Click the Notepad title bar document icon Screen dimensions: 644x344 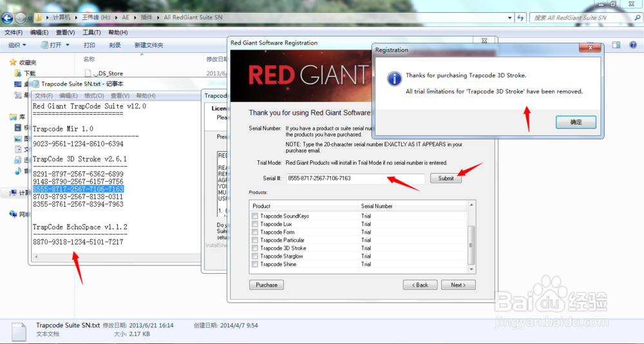pyautogui.click(x=35, y=84)
